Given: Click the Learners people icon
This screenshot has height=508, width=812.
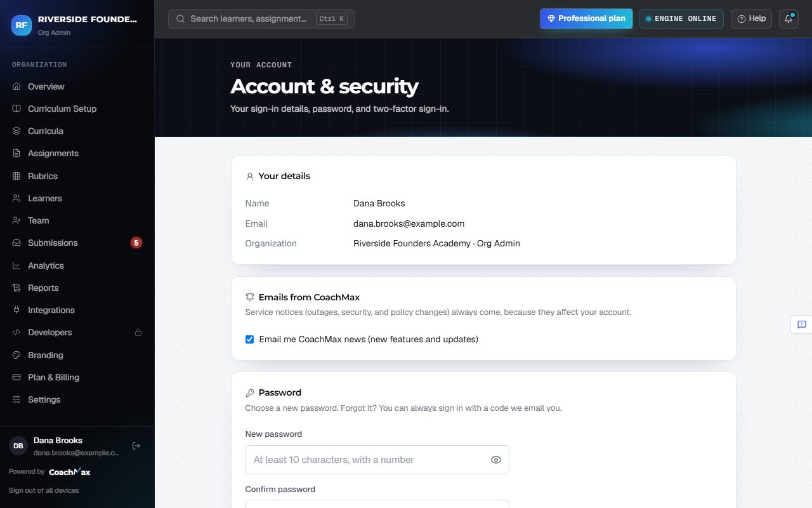Looking at the screenshot, I should click(x=16, y=198).
